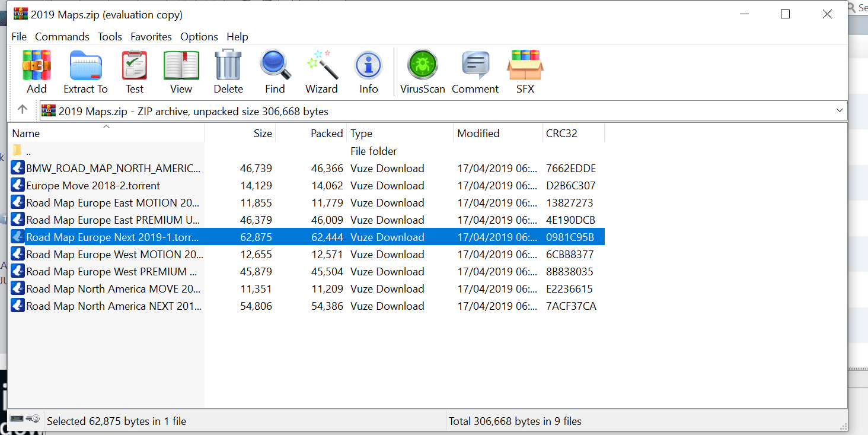The width and height of the screenshot is (868, 435).
Task: Click packed size 54,386
Action: [327, 306]
